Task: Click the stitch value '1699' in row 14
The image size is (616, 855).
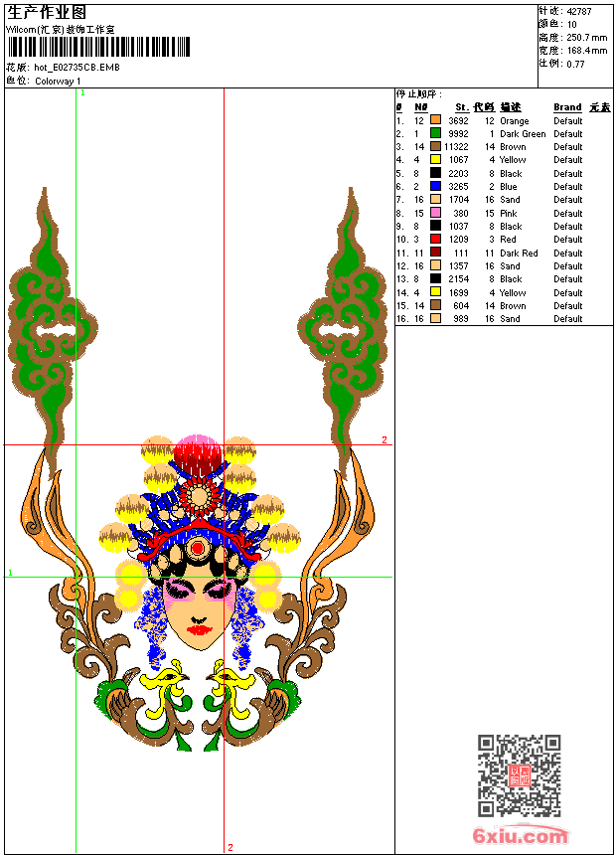Action: (x=458, y=293)
